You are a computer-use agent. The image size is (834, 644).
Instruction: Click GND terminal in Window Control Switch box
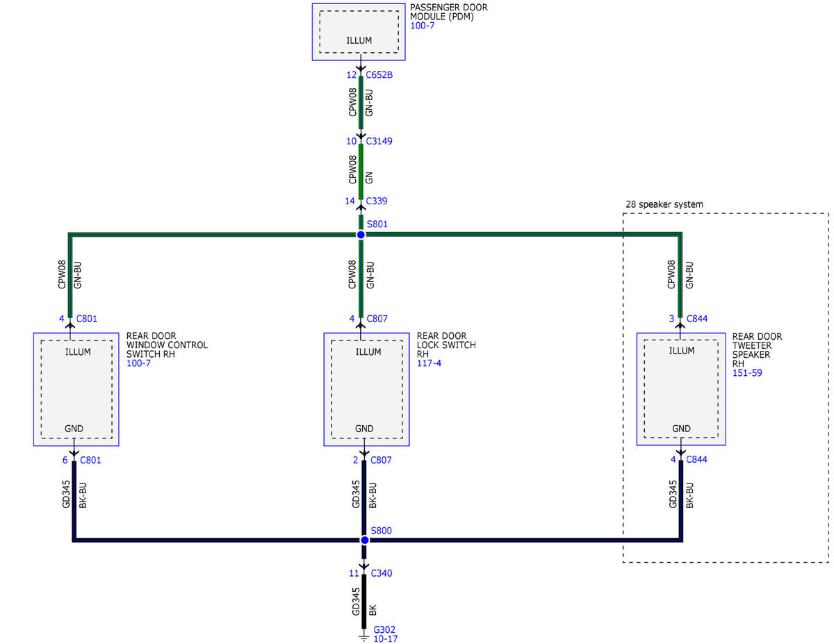74,429
